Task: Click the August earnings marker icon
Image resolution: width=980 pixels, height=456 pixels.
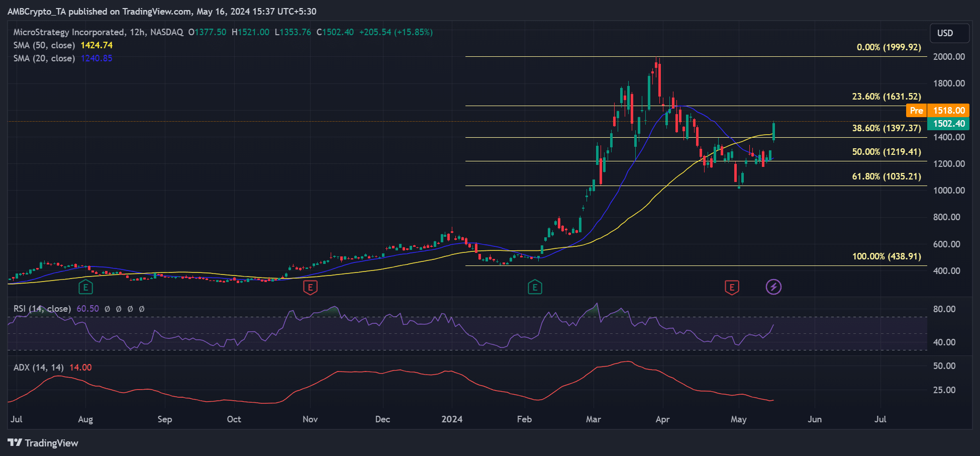Action: point(85,287)
